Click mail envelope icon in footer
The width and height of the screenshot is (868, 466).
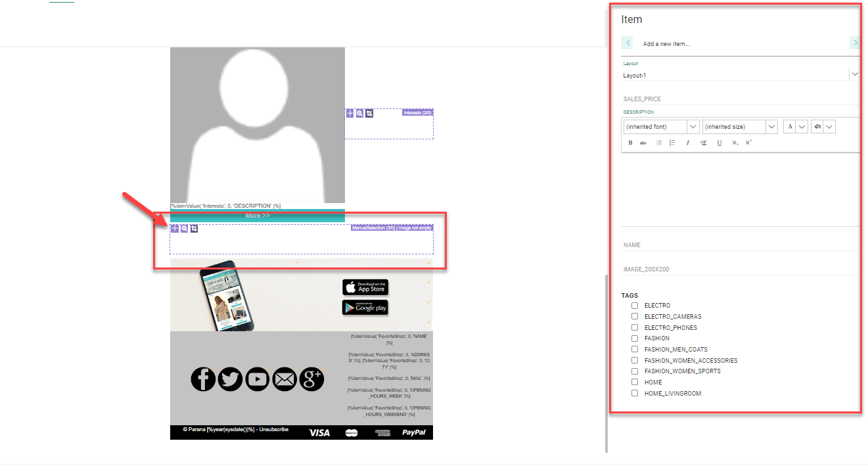tap(285, 379)
